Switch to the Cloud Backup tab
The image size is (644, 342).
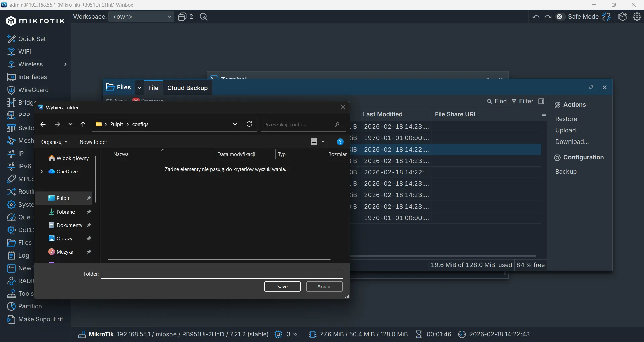pos(187,88)
